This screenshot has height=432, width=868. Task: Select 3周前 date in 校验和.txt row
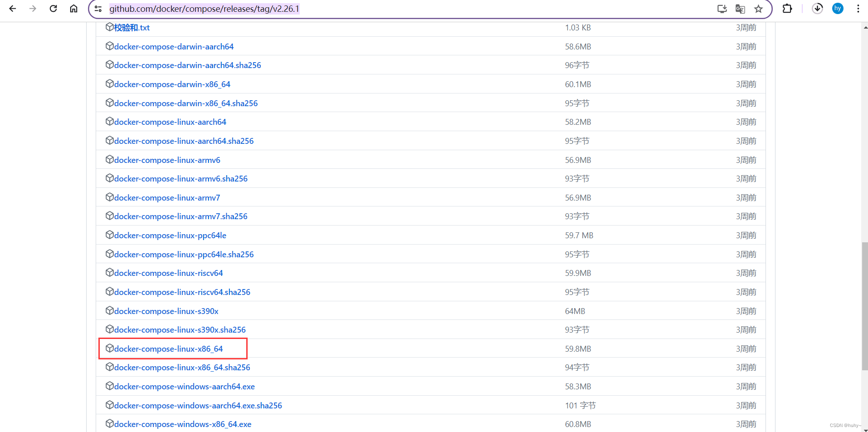(746, 28)
